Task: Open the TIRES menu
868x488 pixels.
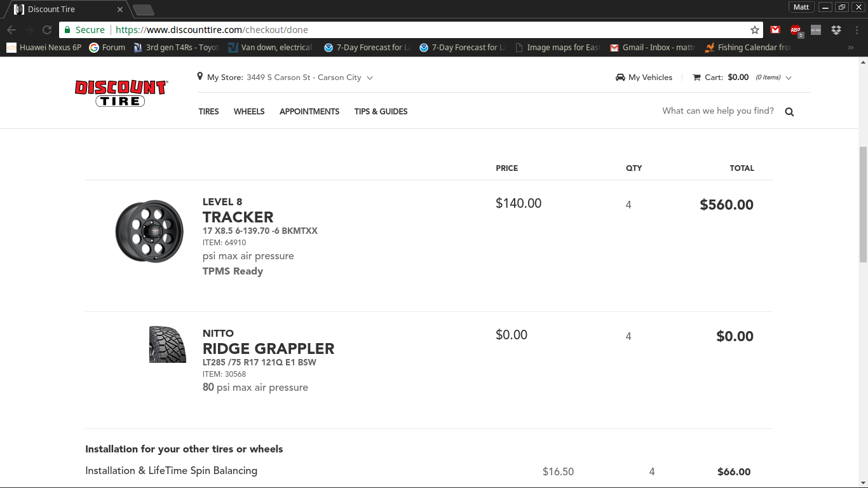Action: pos(208,111)
